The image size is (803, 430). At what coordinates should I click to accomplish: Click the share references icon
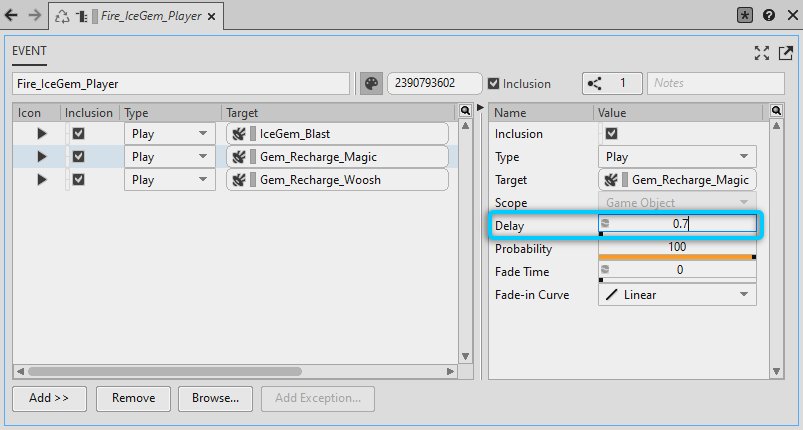(x=596, y=84)
